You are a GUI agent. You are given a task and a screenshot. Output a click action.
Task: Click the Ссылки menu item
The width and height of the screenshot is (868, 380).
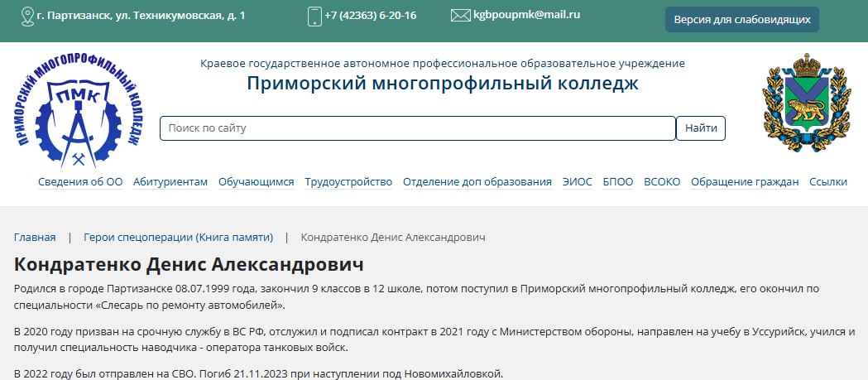(x=828, y=182)
